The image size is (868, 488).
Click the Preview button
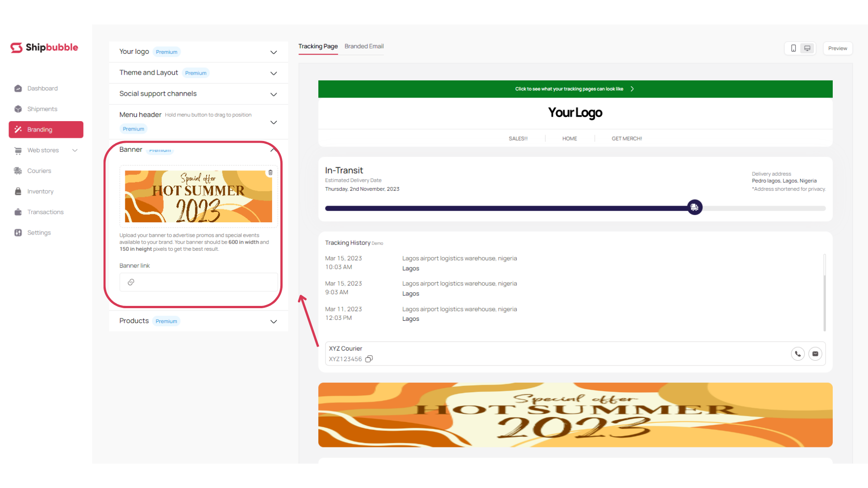[837, 48]
